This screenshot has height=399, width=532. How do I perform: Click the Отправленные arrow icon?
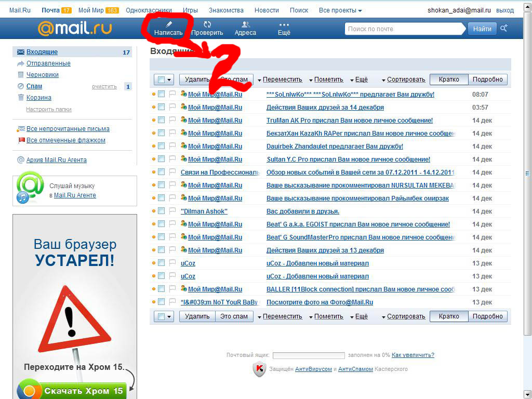coord(21,63)
